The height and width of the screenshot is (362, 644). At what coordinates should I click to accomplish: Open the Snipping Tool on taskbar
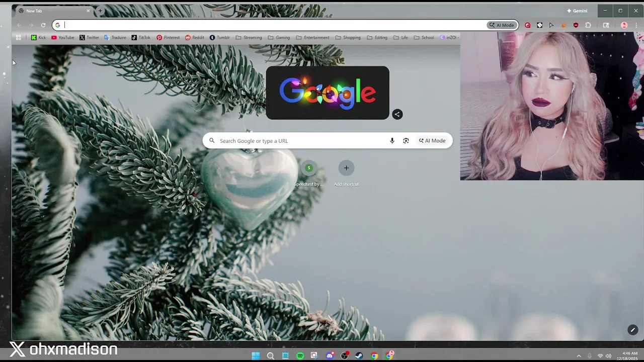point(314,356)
